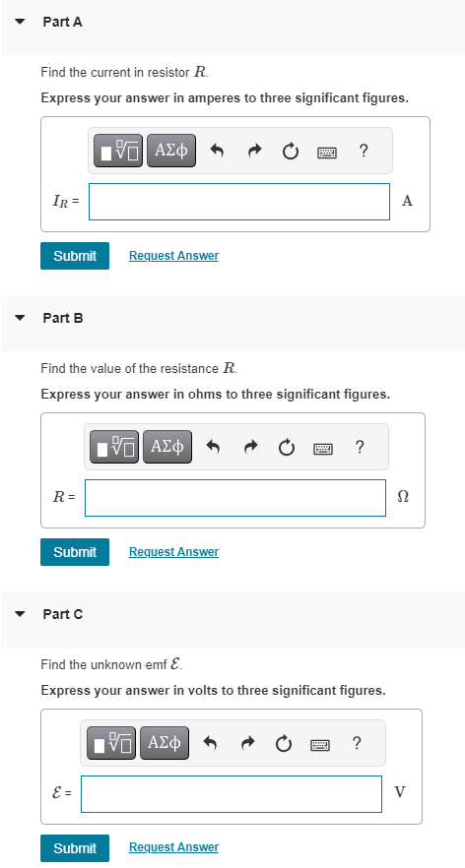This screenshot has width=465, height=868.
Task: Open Greek symbols palette in Part C
Action: tap(165, 743)
